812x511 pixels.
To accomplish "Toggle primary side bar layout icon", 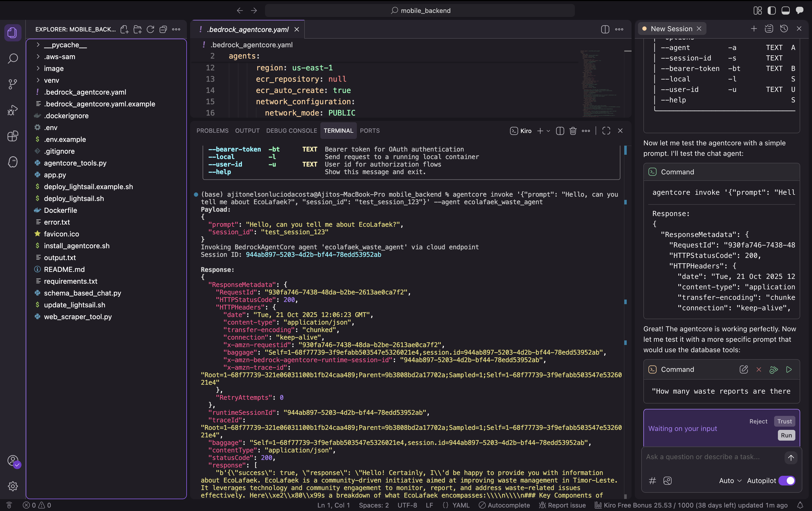I will click(x=771, y=10).
